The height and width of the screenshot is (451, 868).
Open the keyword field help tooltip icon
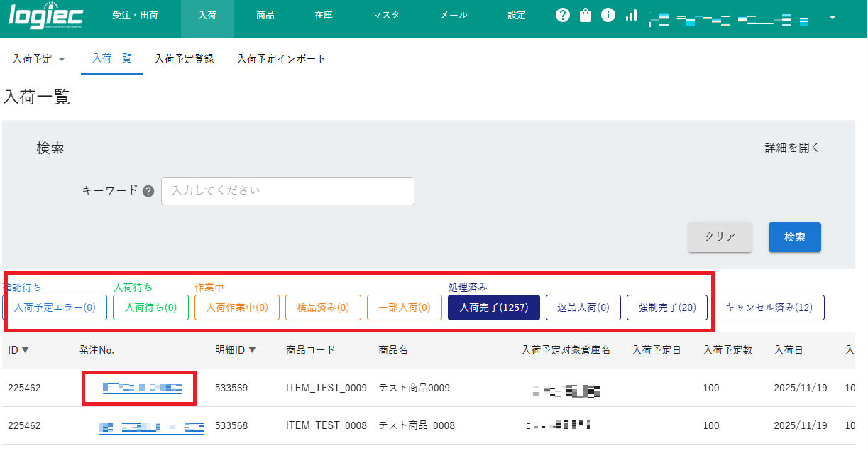(148, 190)
